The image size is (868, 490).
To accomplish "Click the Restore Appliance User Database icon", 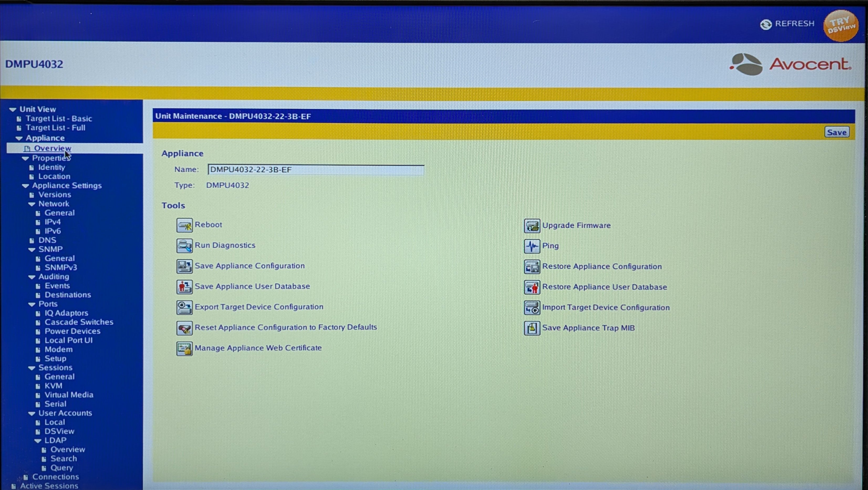I will [532, 288].
